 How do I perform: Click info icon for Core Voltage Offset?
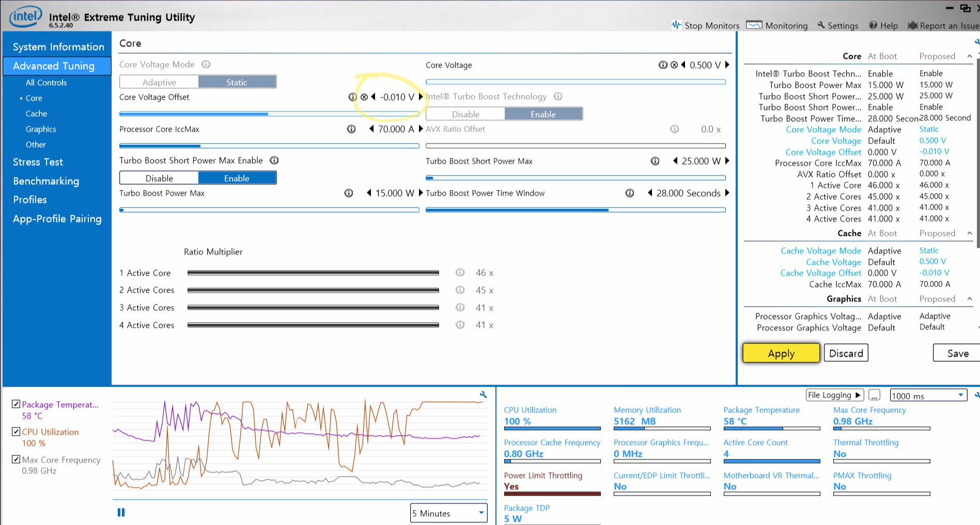point(352,97)
